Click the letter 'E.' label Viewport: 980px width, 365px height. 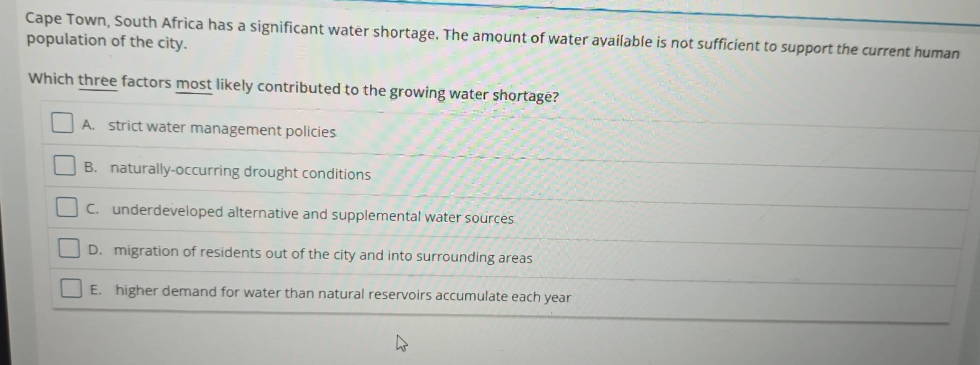coord(96,290)
